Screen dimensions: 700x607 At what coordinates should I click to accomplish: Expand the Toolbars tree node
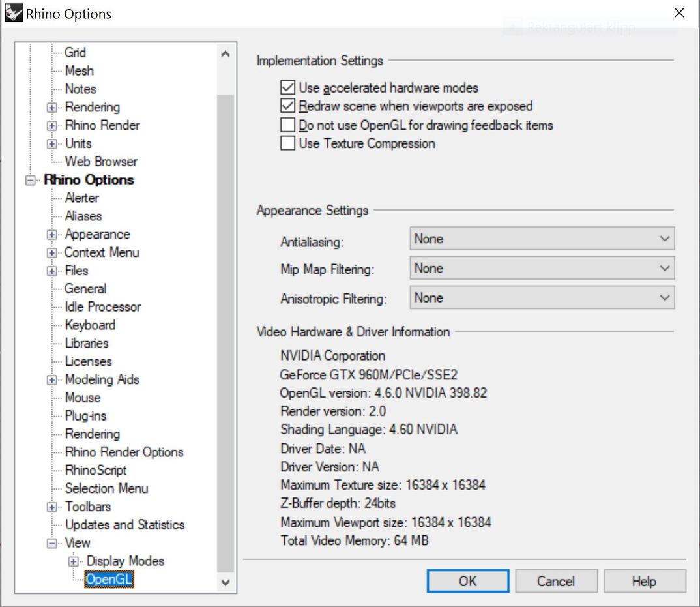(51, 507)
